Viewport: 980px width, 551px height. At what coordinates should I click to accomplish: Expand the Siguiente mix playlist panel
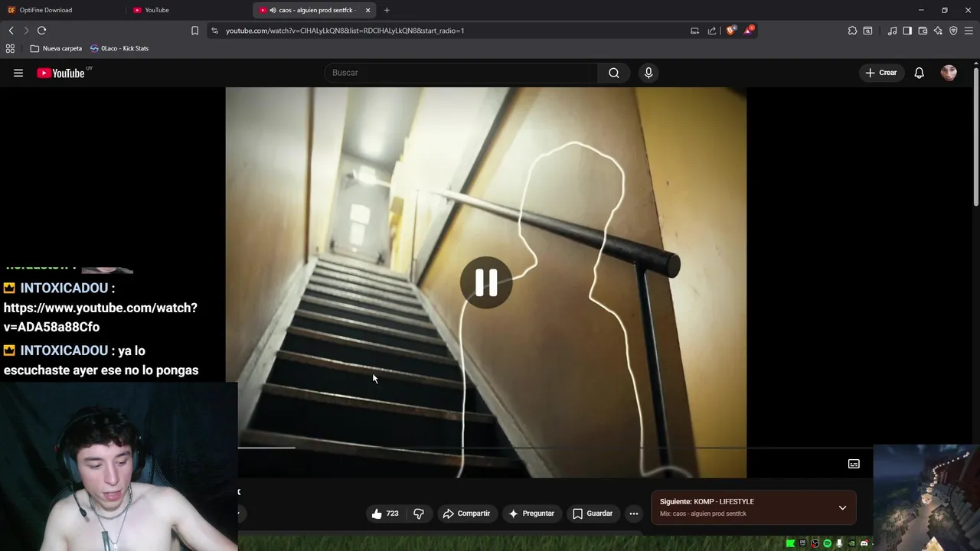click(x=842, y=507)
